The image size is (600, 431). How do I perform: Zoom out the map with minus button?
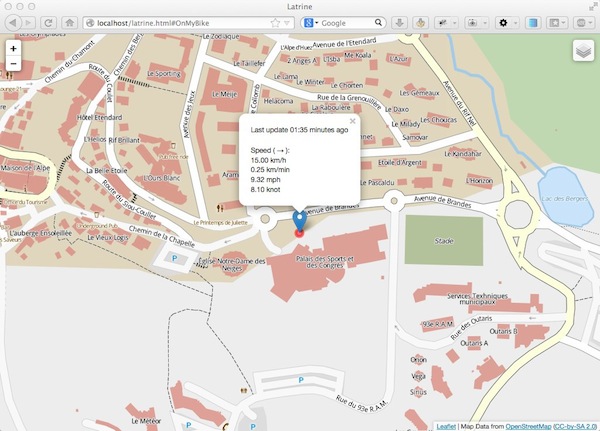(13, 63)
